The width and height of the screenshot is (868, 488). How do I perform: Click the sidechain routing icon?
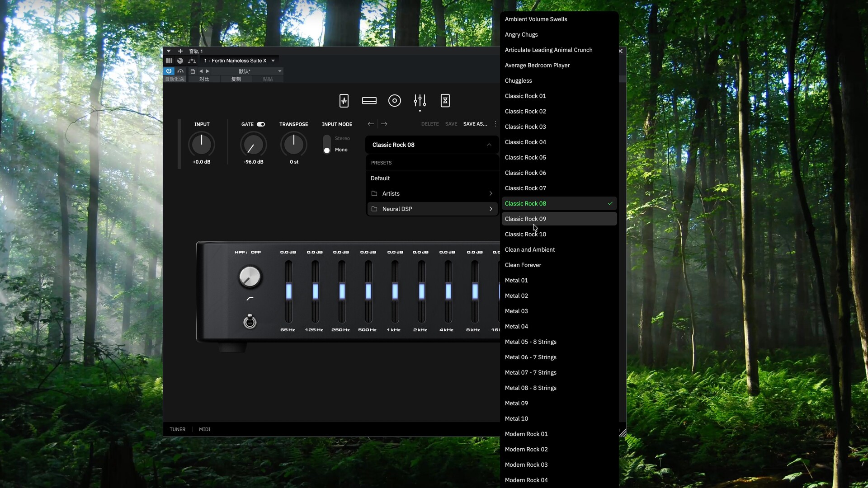[x=192, y=61]
